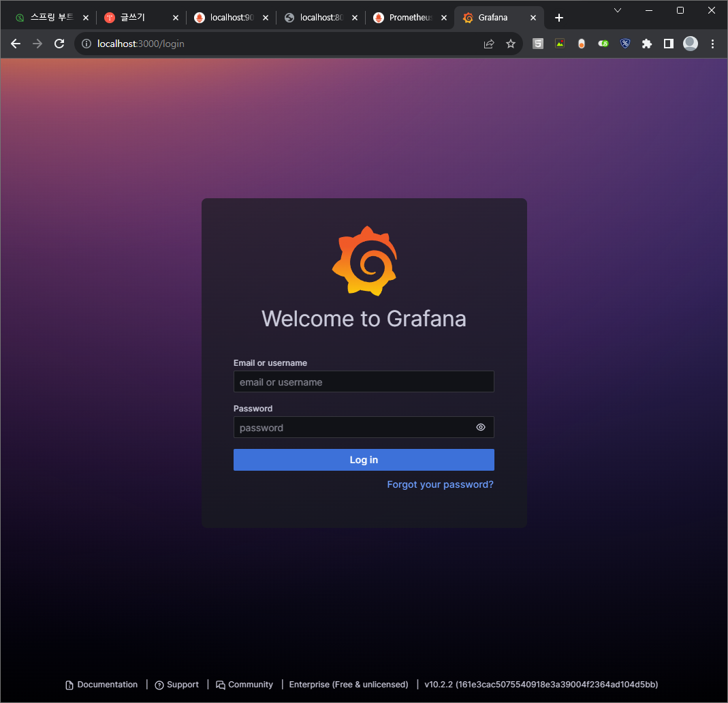
Task: Close the localhost:80 tab
Action: (x=355, y=18)
